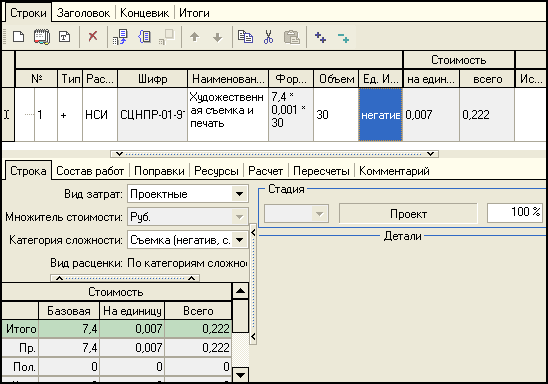Click the row's plus sign in Тип column
Viewport: 548px width, 384px height.
[x=64, y=115]
